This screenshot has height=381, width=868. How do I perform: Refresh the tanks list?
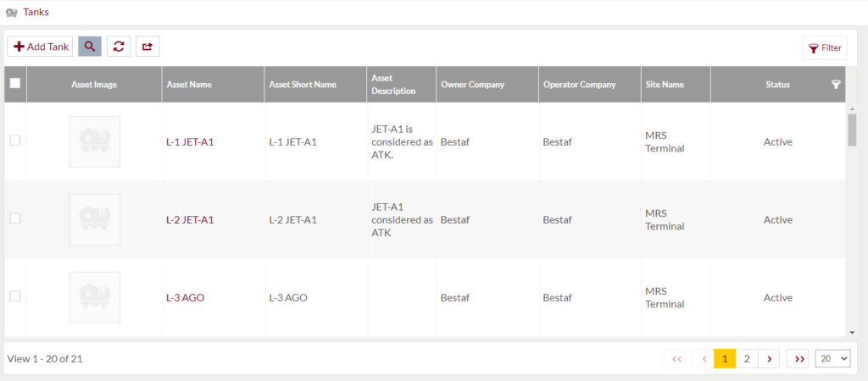119,47
